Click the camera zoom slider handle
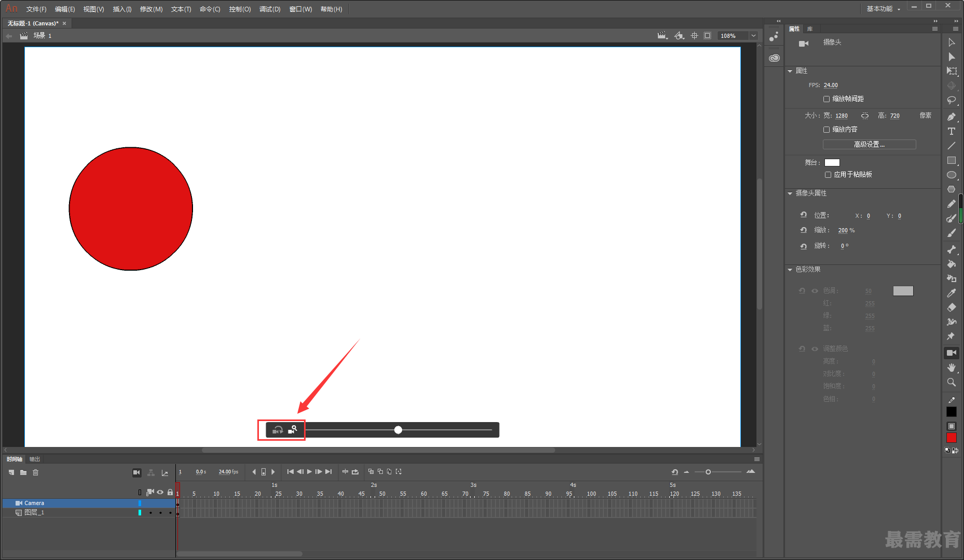 pos(398,430)
